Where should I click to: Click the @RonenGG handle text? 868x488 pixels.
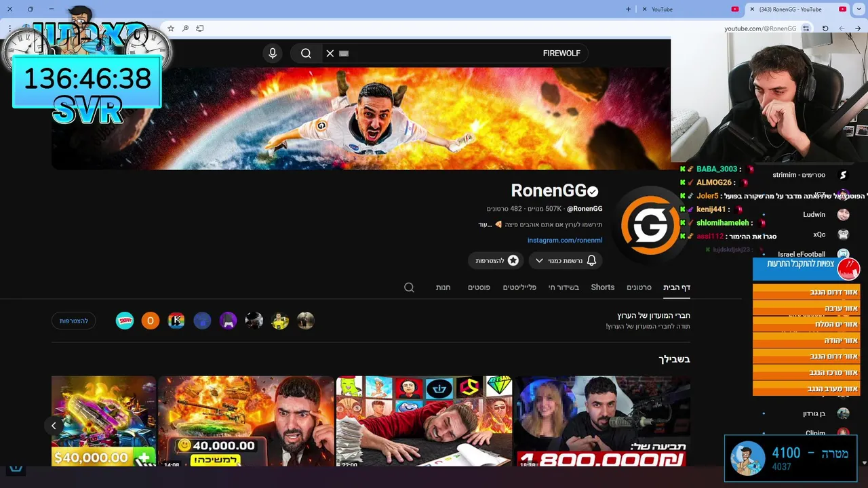coord(585,209)
